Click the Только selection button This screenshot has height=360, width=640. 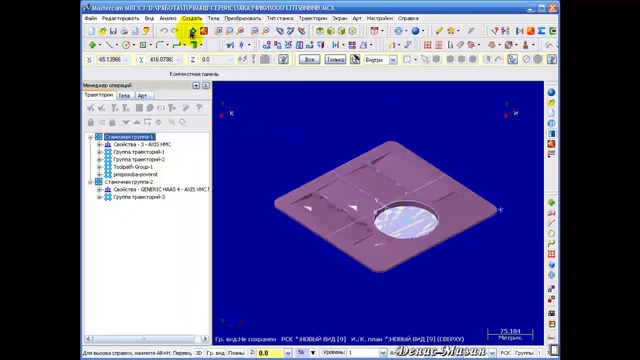point(336,60)
